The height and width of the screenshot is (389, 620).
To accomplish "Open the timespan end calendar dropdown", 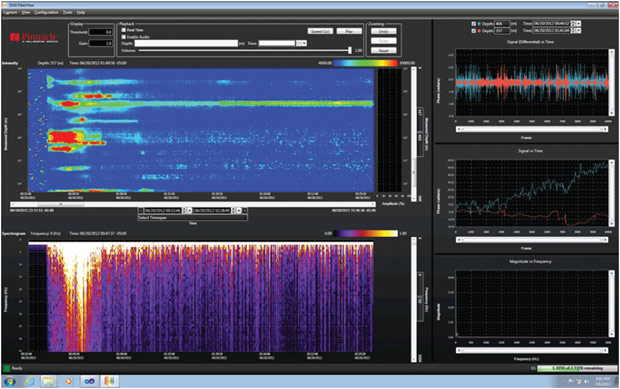I will coord(239,211).
